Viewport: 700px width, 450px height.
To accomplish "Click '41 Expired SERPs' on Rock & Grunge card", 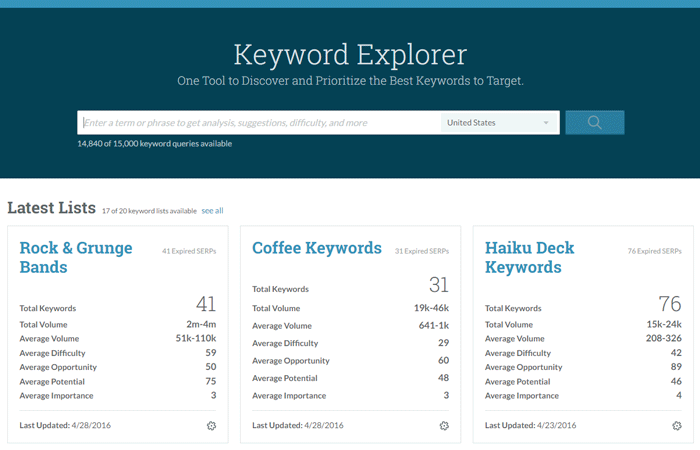I will [x=188, y=251].
